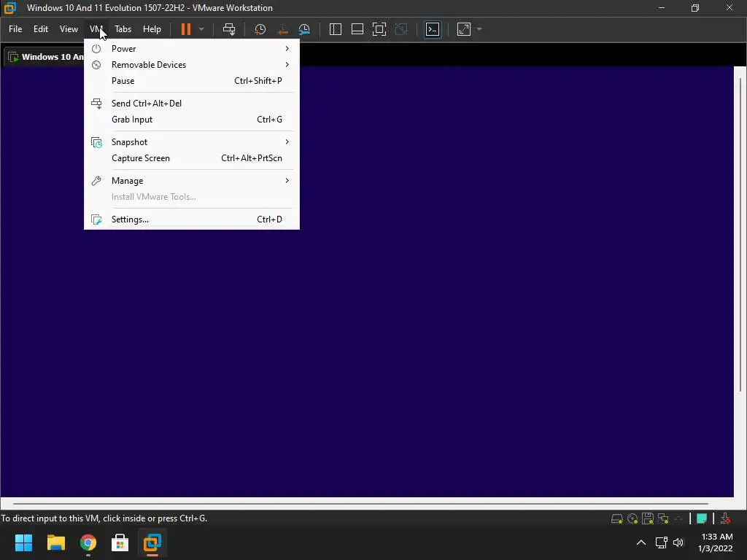Open the power options dropdown arrow in toolbar
Screen dimensions: 747x560
pos(201,29)
